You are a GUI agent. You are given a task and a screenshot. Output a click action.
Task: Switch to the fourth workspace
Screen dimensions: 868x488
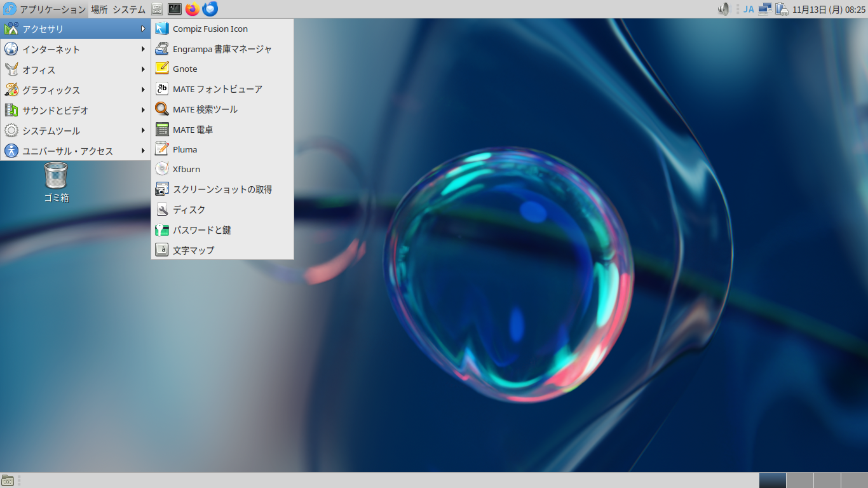[854, 480]
